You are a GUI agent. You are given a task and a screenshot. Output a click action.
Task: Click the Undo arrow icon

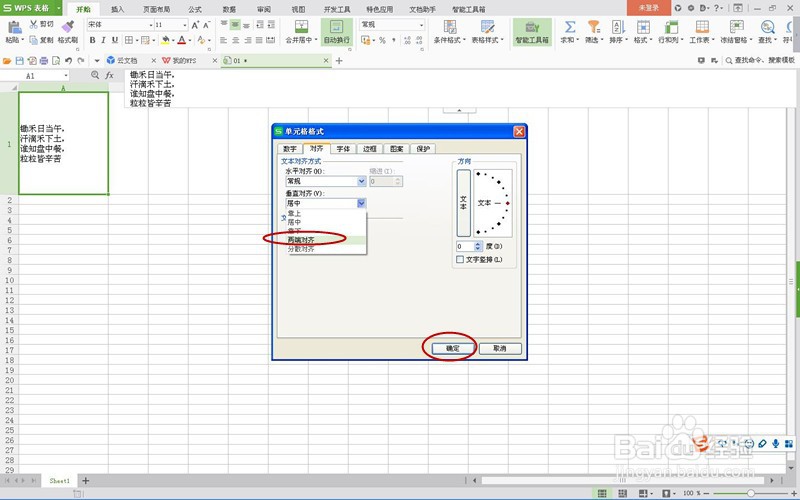click(x=68, y=60)
